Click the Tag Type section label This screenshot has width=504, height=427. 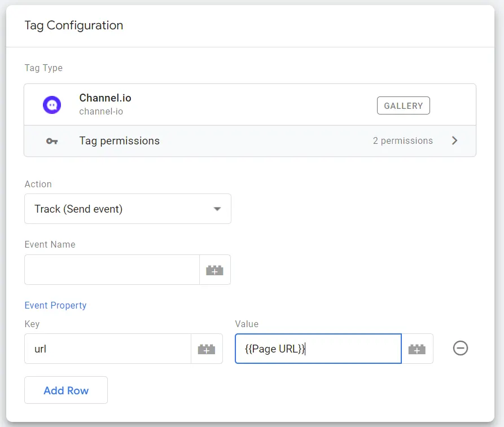click(x=43, y=68)
